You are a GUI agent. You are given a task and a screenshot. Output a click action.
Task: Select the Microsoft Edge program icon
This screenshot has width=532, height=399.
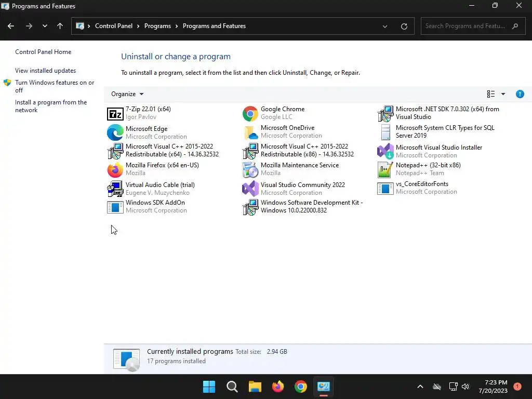(x=115, y=132)
